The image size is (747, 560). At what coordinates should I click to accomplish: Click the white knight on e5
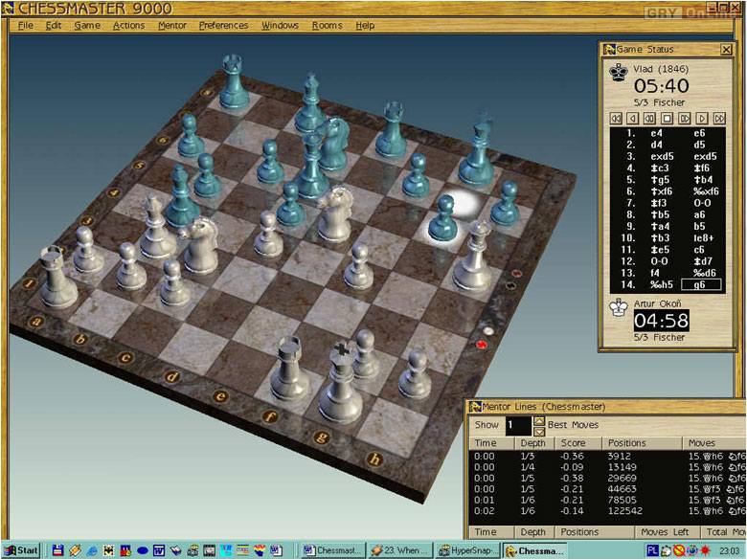pyautogui.click(x=335, y=215)
